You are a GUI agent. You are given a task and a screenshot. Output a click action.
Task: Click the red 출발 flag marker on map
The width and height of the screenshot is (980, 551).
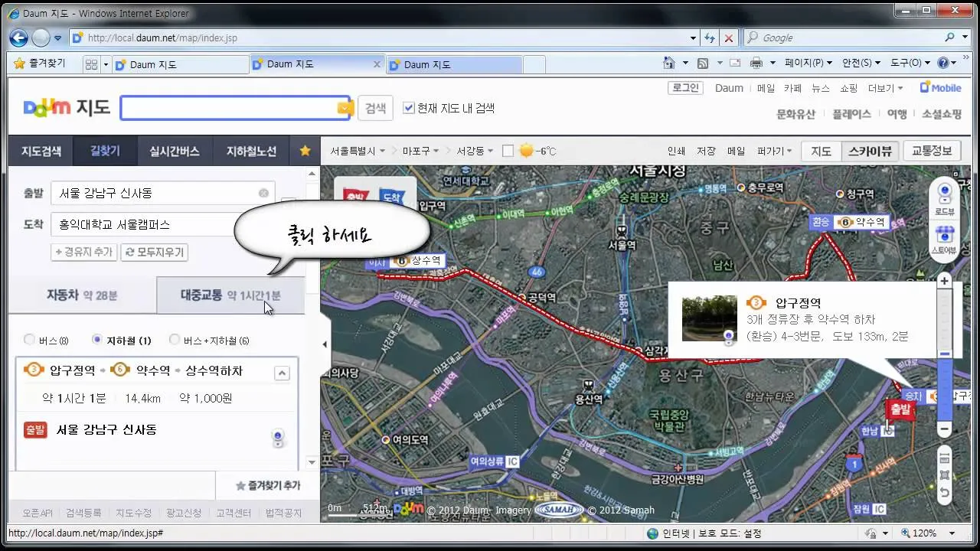tap(900, 410)
